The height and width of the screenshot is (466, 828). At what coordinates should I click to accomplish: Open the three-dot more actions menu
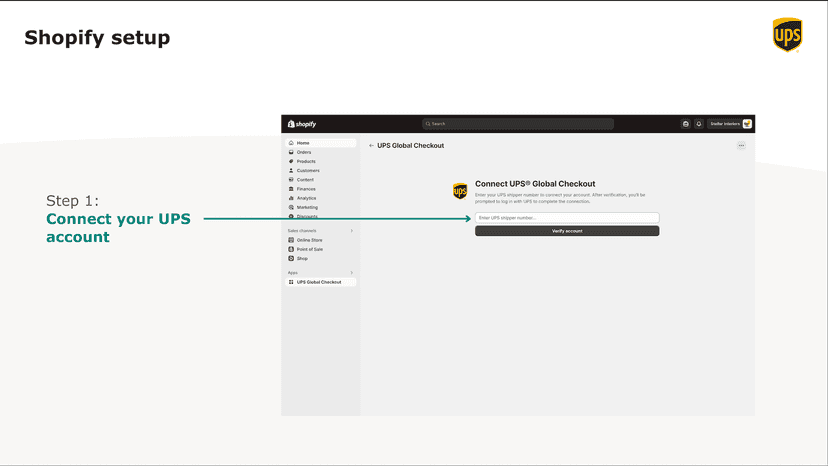741,145
